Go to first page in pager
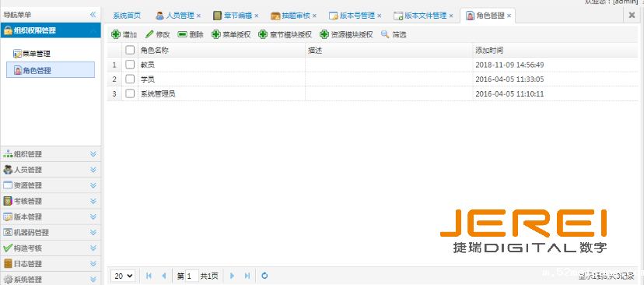The image size is (644, 285). (149, 276)
